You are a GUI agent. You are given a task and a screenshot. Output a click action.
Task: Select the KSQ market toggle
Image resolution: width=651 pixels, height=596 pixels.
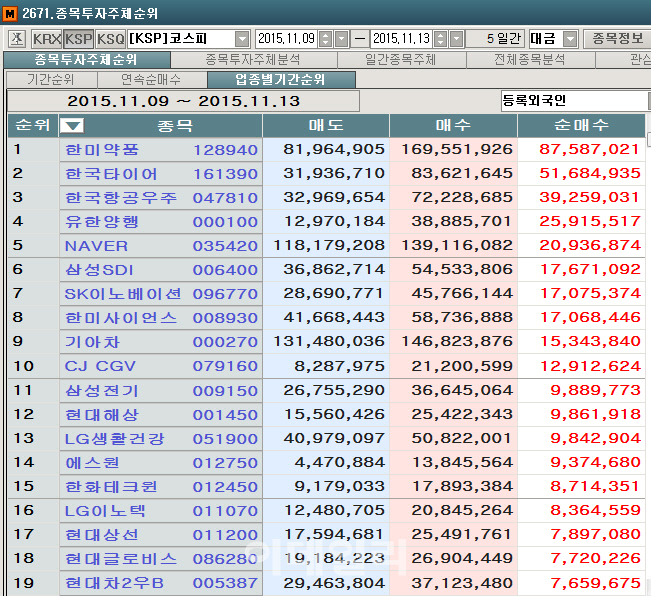click(110, 39)
